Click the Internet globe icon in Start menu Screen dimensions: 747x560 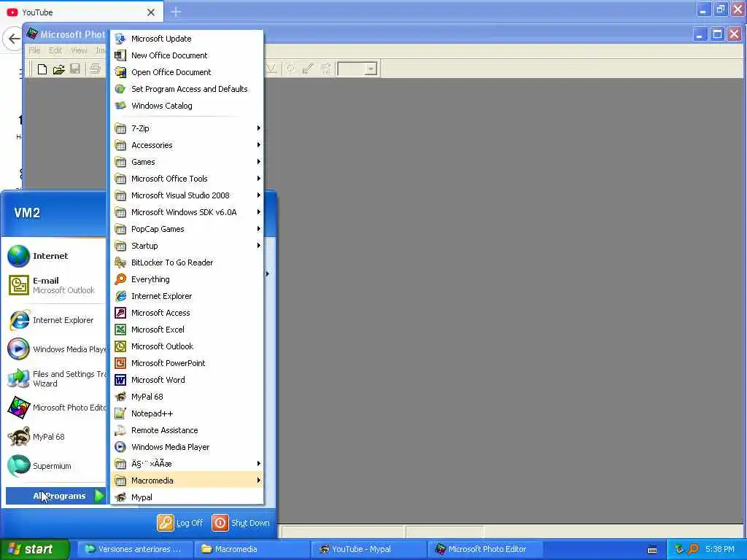pos(18,256)
